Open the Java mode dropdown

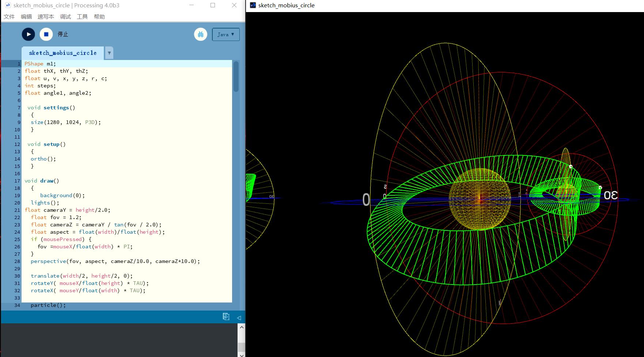pyautogui.click(x=226, y=34)
